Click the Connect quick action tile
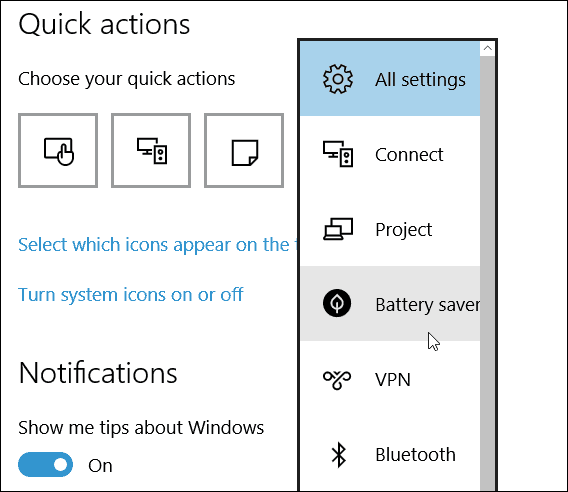This screenshot has width=568, height=492. pyautogui.click(x=151, y=150)
